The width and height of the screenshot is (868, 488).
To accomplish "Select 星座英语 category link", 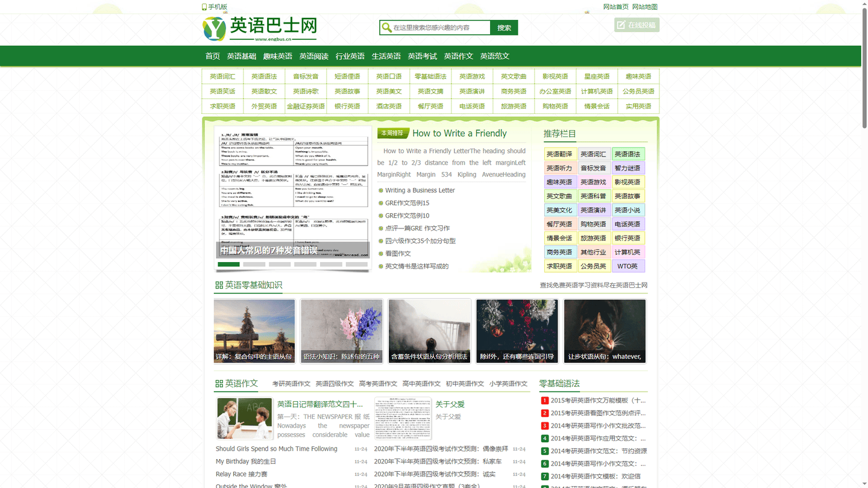I will tap(597, 77).
